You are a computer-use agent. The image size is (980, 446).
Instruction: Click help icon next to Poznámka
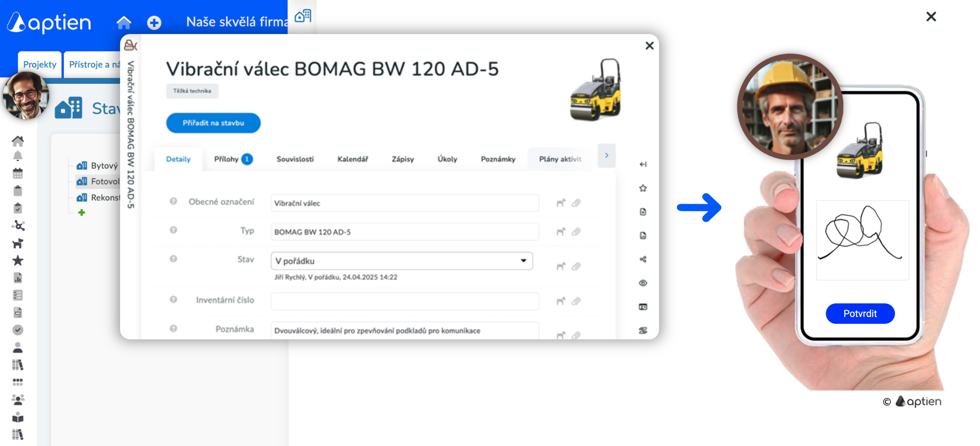[173, 328]
